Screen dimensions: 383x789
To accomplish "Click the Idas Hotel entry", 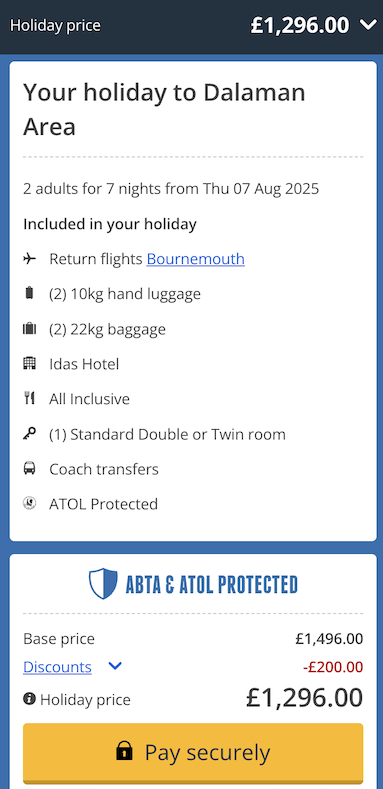I will point(84,364).
